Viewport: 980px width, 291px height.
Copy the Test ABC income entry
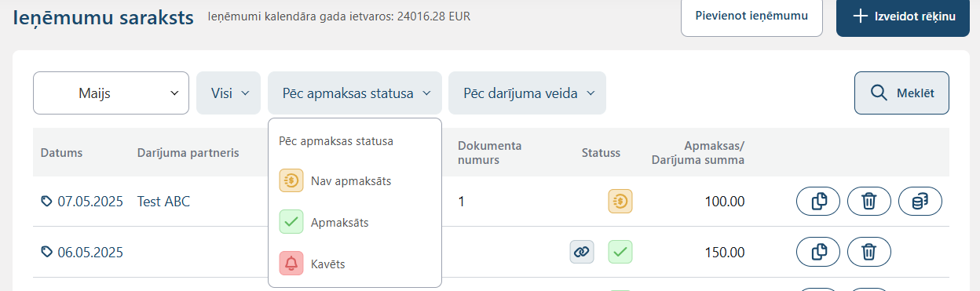coord(818,202)
